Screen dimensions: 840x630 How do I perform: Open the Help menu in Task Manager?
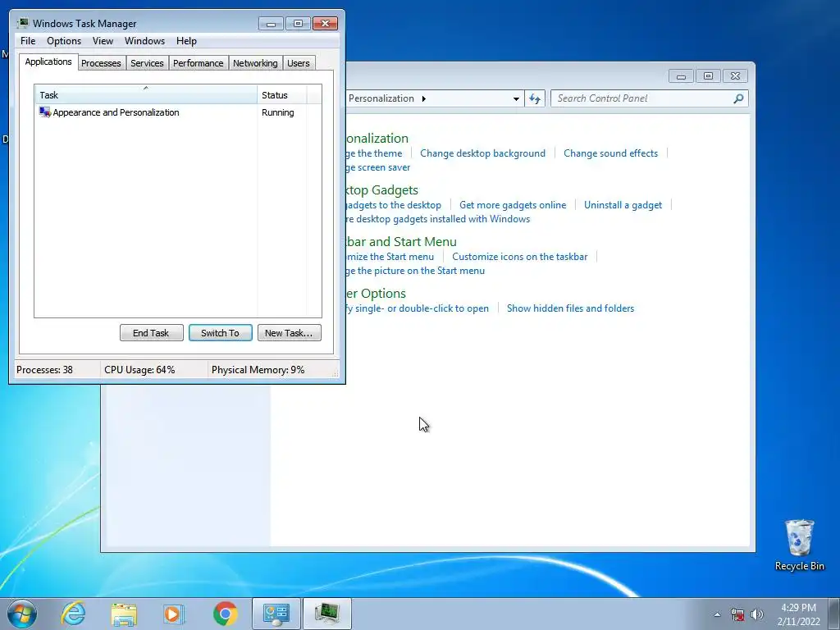point(186,41)
